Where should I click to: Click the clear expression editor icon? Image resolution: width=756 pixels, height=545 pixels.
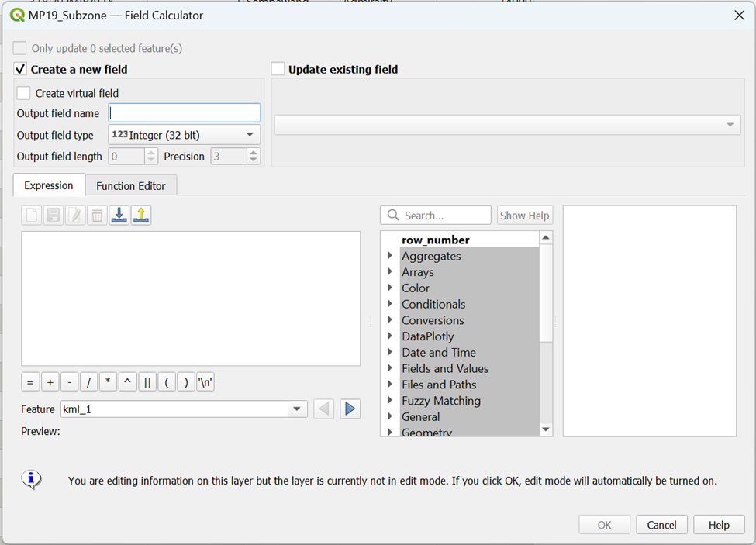tap(32, 215)
